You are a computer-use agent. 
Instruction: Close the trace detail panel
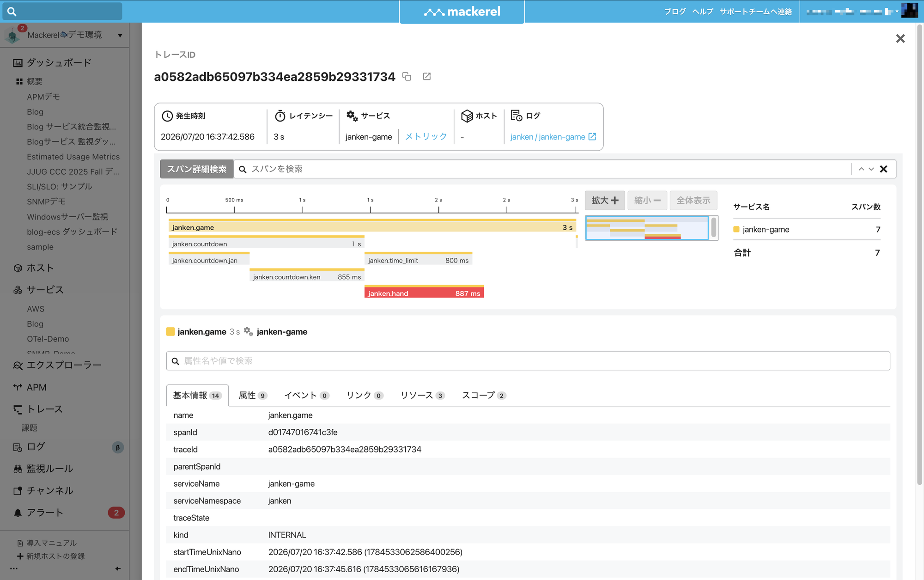900,39
